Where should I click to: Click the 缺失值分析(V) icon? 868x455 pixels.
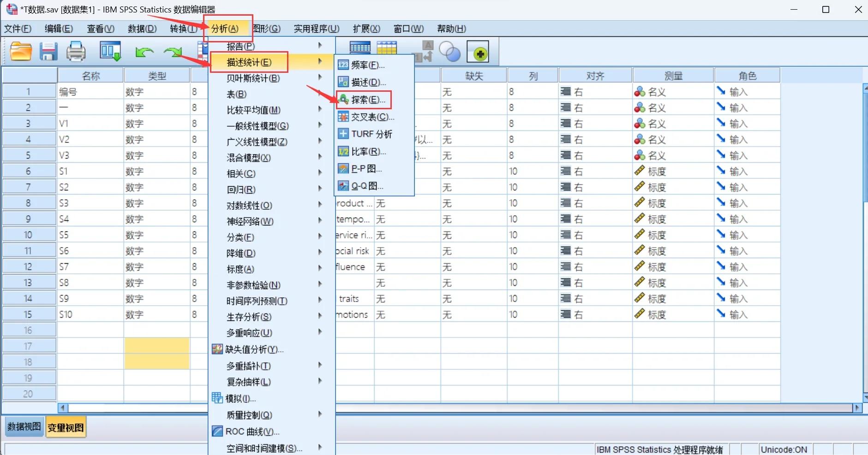click(217, 349)
